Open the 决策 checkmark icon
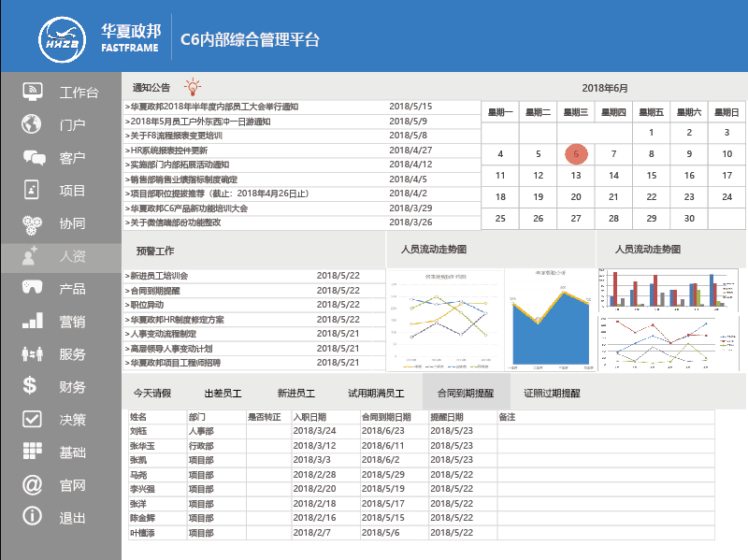 [x=33, y=419]
